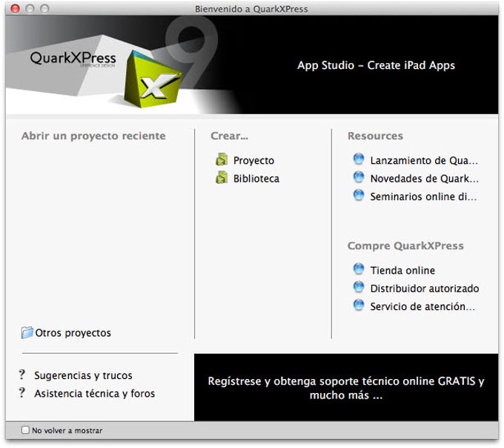Screen dimensions: 504x448
Task: Open Asistencia técnica y foros link
Action: pyautogui.click(x=95, y=393)
